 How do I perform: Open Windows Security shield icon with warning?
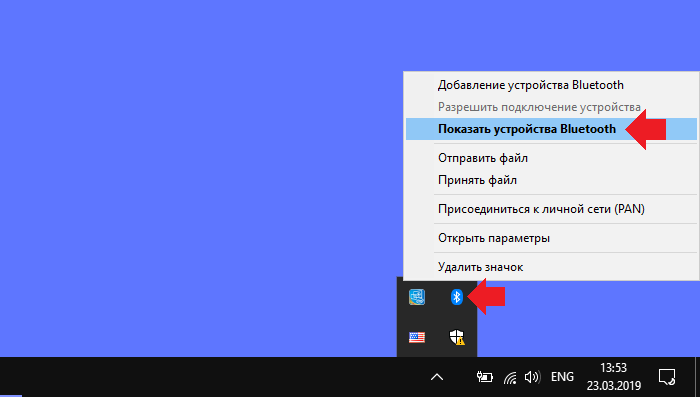coord(457,337)
